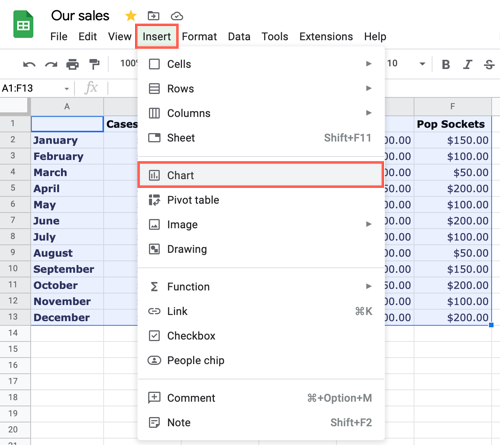
Task: Open the name box dropdown arrow
Action: 67,89
